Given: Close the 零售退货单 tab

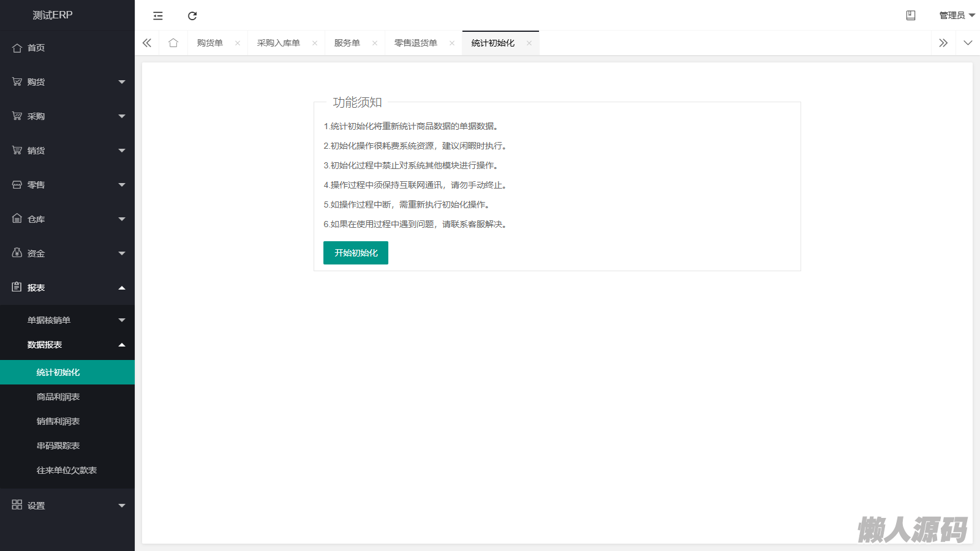Looking at the screenshot, I should 452,43.
